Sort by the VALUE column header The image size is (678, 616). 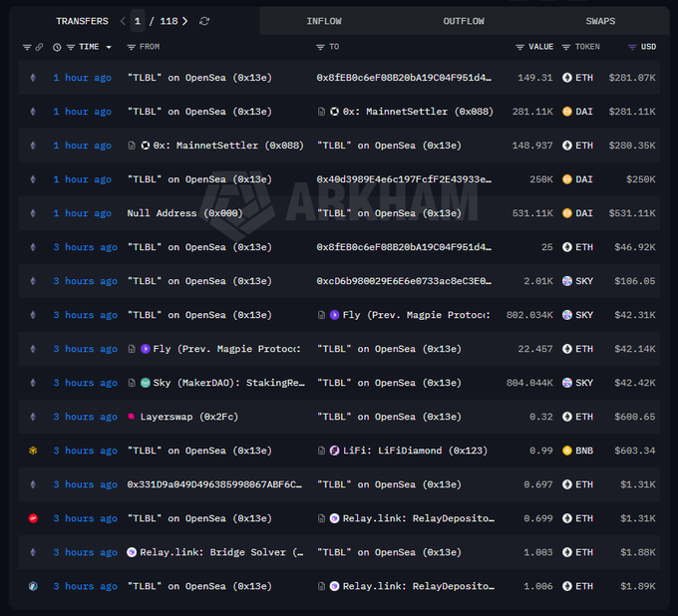(541, 47)
